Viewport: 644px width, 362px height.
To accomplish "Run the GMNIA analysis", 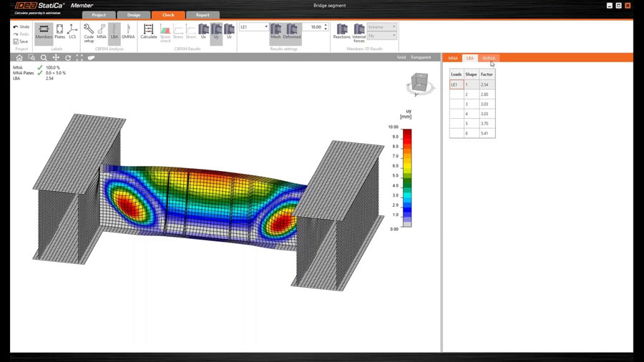I will tap(128, 31).
